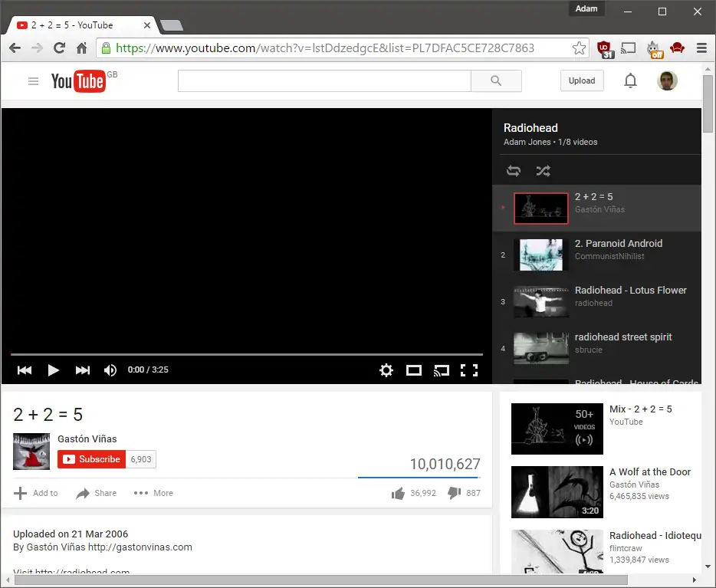The height and width of the screenshot is (588, 716).
Task: Click the Add to button
Action: coord(35,493)
